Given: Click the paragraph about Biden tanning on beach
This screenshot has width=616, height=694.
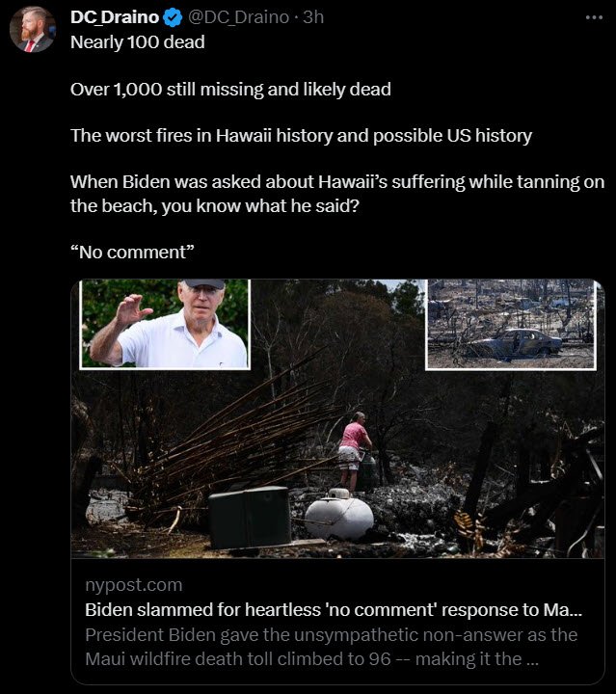Looking at the screenshot, I should [x=337, y=194].
